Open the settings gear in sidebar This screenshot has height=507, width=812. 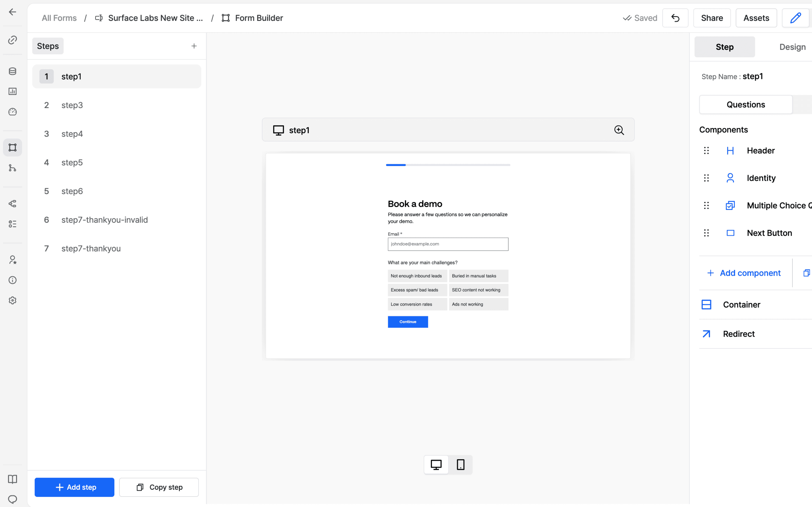pos(12,300)
